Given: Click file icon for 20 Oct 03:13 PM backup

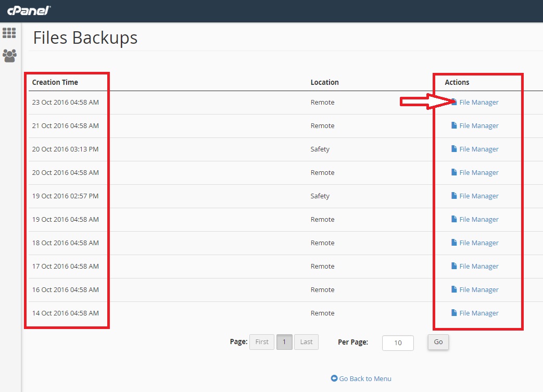Looking at the screenshot, I should 454,148.
